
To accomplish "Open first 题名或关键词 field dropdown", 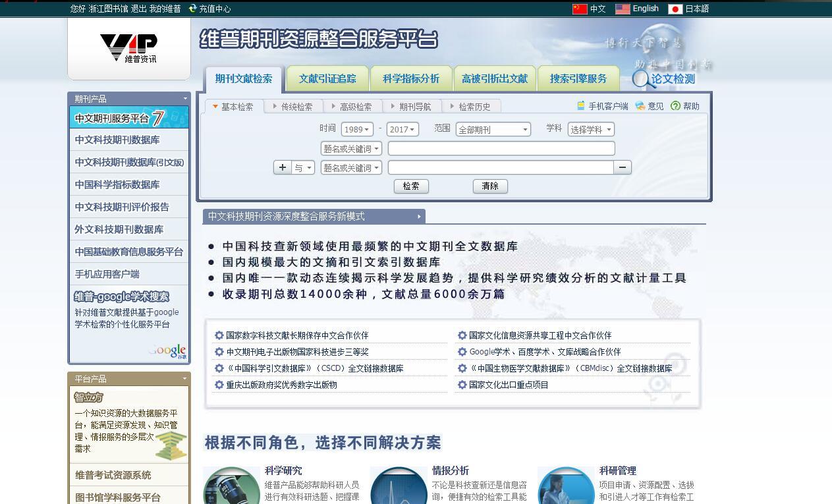I will 351,149.
